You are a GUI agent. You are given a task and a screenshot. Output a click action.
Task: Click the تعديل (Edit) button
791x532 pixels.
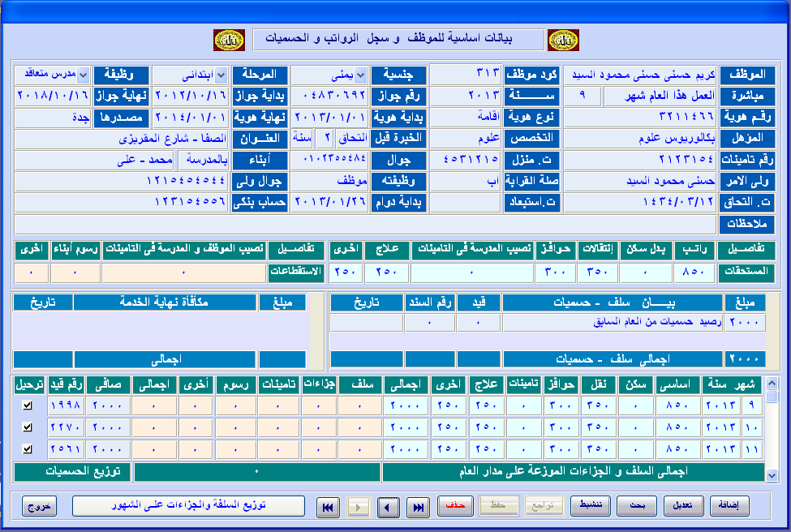[x=683, y=507]
